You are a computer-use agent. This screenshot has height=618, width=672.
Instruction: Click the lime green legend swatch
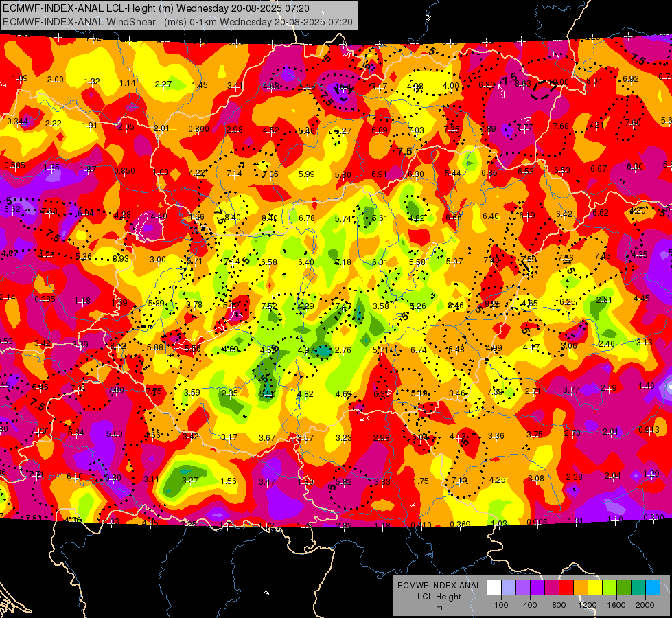click(610, 588)
